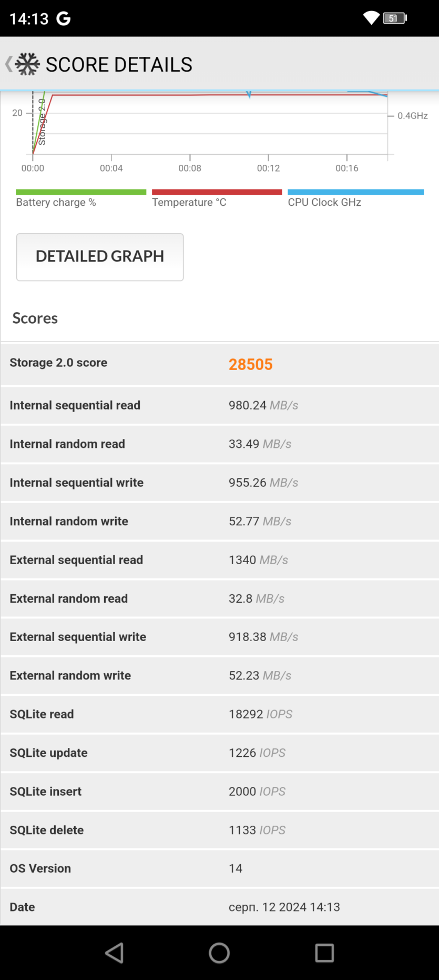Tap the Google G status icon
439x980 pixels.
point(64,19)
